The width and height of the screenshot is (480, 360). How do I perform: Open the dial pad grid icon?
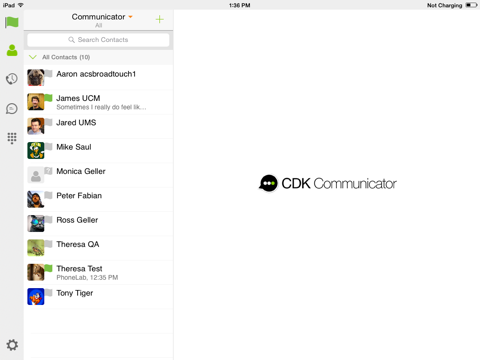(12, 138)
